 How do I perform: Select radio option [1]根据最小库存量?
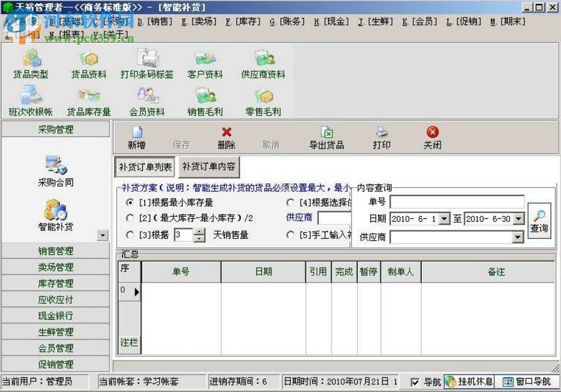point(131,203)
